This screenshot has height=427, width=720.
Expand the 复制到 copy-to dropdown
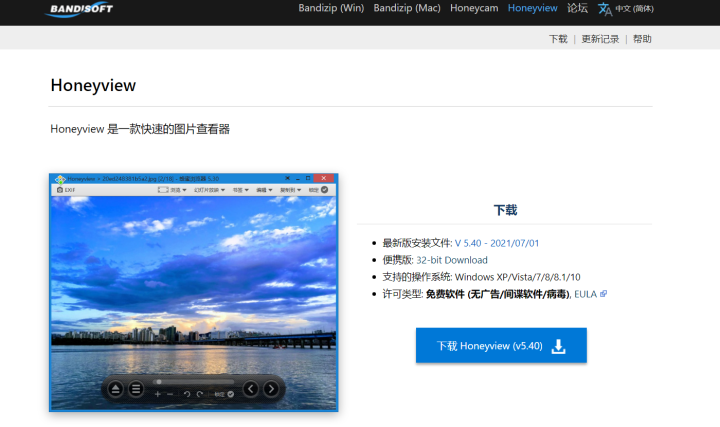291,190
